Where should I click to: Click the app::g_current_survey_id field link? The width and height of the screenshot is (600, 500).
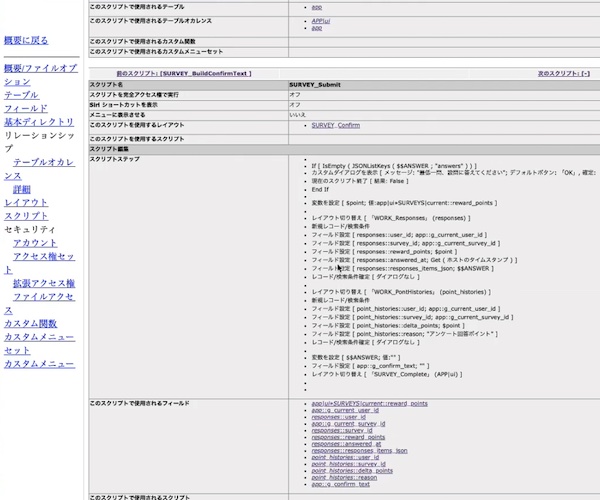coord(348,423)
